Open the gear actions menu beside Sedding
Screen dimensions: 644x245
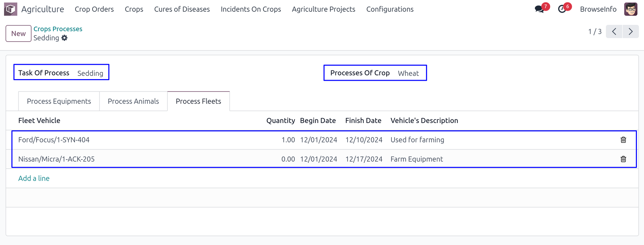click(64, 38)
